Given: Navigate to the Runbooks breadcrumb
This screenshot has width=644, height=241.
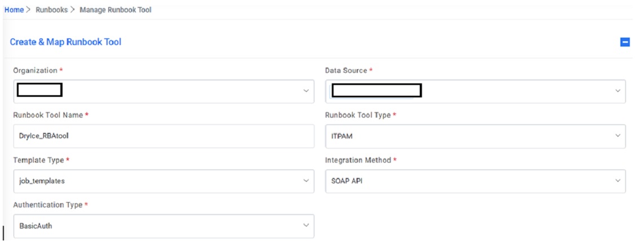Looking at the screenshot, I should coord(52,10).
